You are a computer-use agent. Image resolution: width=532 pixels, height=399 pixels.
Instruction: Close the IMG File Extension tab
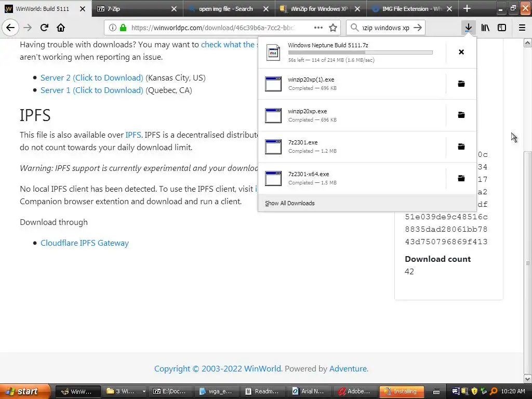coord(449,9)
